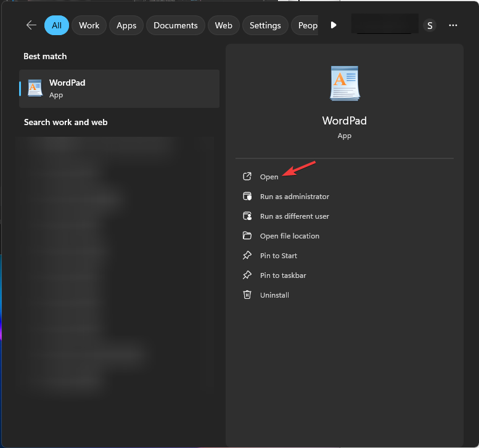Switch to the Web filter tab

point(224,25)
